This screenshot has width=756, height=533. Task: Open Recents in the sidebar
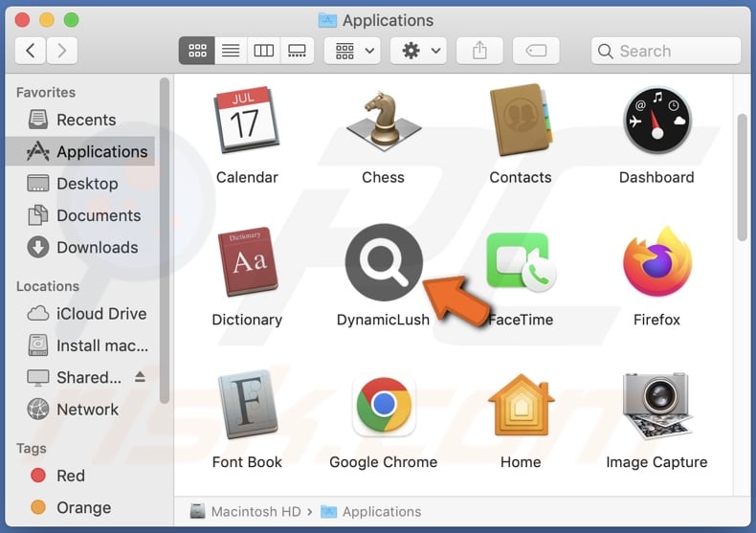pos(81,120)
